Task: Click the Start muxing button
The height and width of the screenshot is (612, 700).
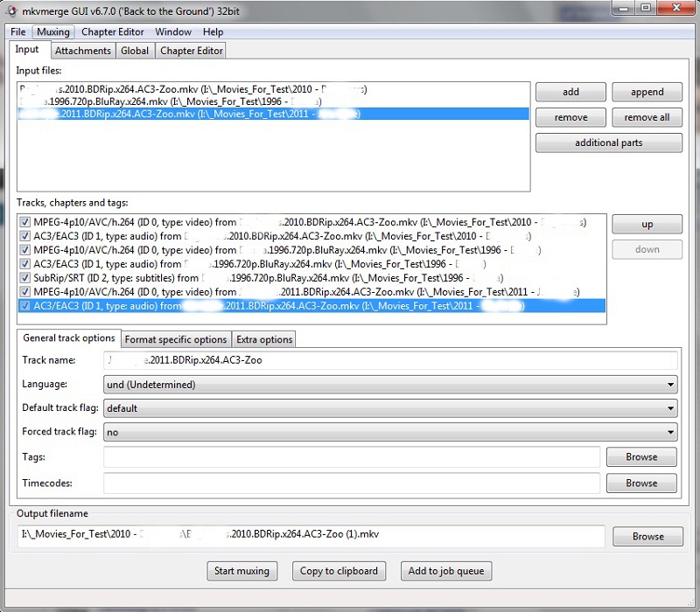Action: [x=242, y=571]
